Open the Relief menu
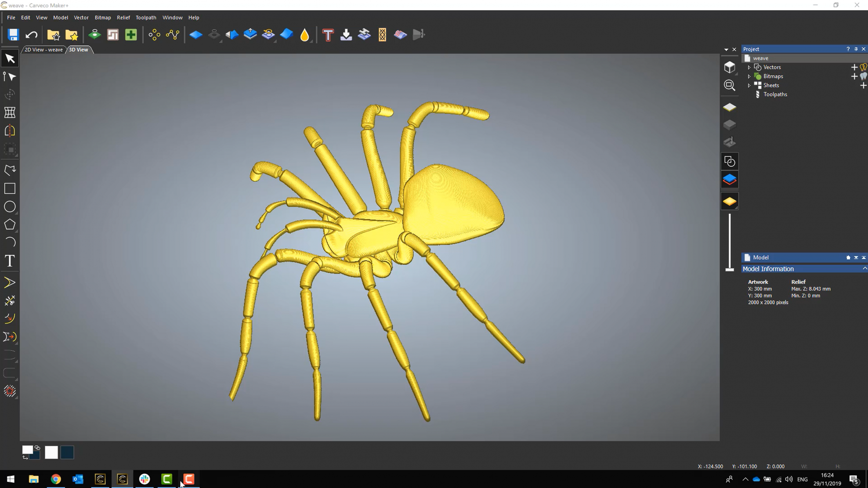The width and height of the screenshot is (868, 488). [x=123, y=17]
